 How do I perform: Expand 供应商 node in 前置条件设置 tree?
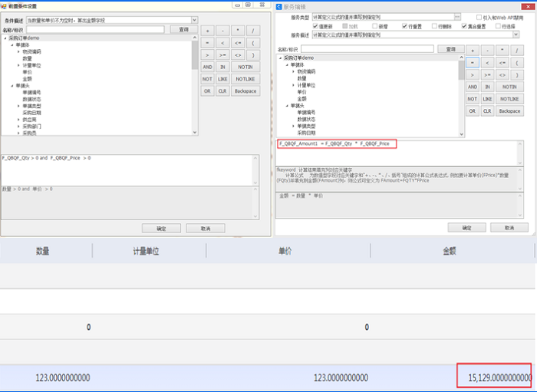pos(18,120)
